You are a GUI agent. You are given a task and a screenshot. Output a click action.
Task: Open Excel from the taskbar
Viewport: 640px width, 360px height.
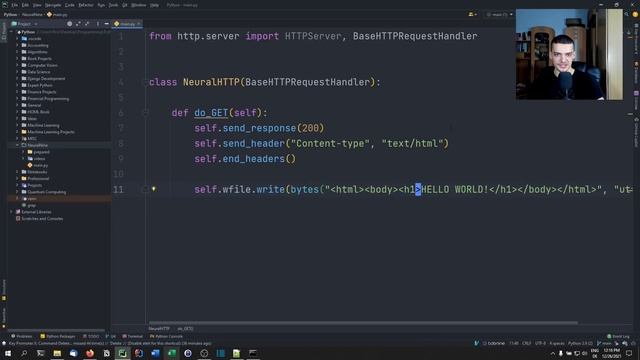[171, 353]
